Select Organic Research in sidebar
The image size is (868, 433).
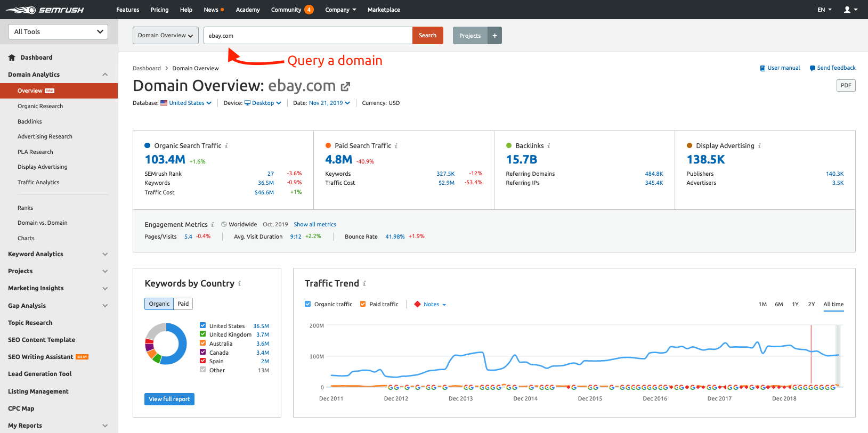[x=40, y=106]
